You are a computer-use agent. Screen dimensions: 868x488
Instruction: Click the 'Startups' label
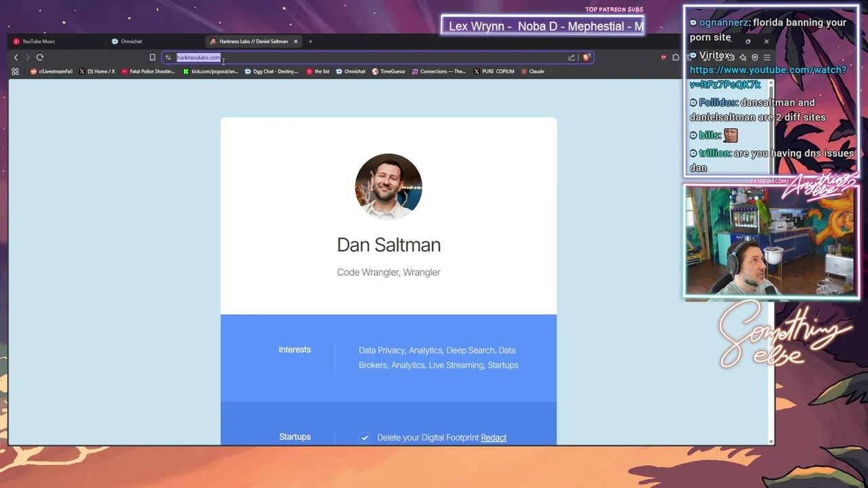295,437
